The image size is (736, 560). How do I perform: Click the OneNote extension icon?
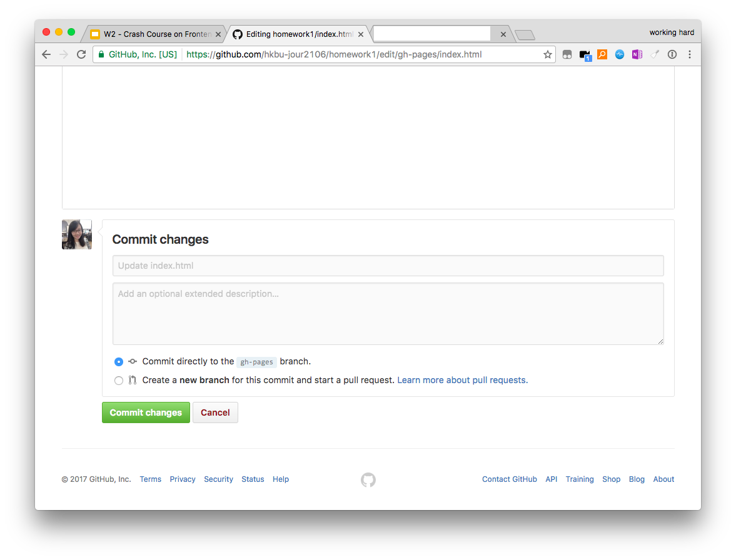point(637,54)
